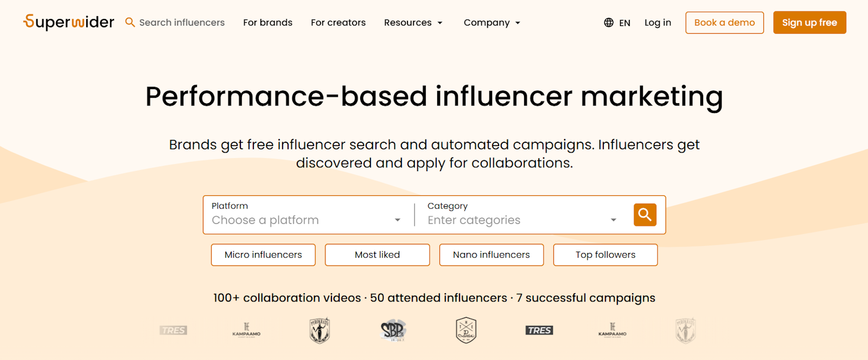This screenshot has height=360, width=868.
Task: Choose the Most liked filter
Action: pos(377,255)
